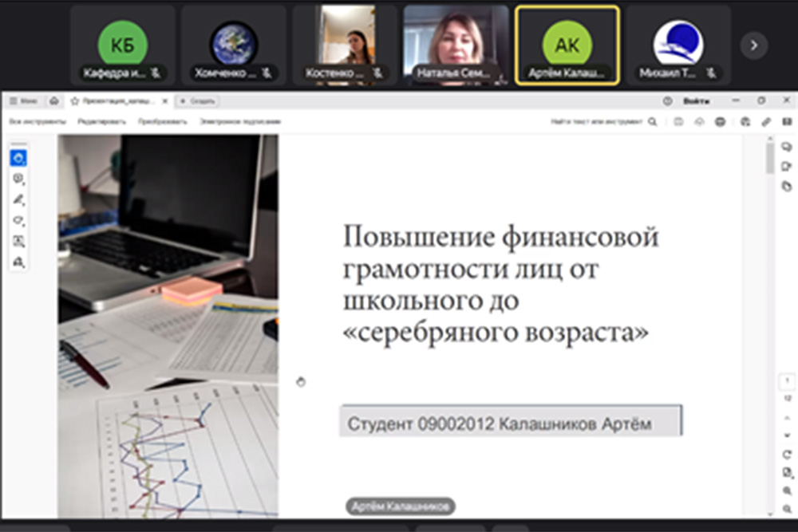Open the Меню hamburger menu
798x532 pixels.
click(x=24, y=101)
